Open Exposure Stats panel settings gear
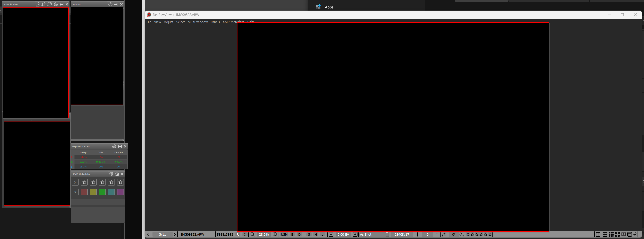 coord(114,146)
